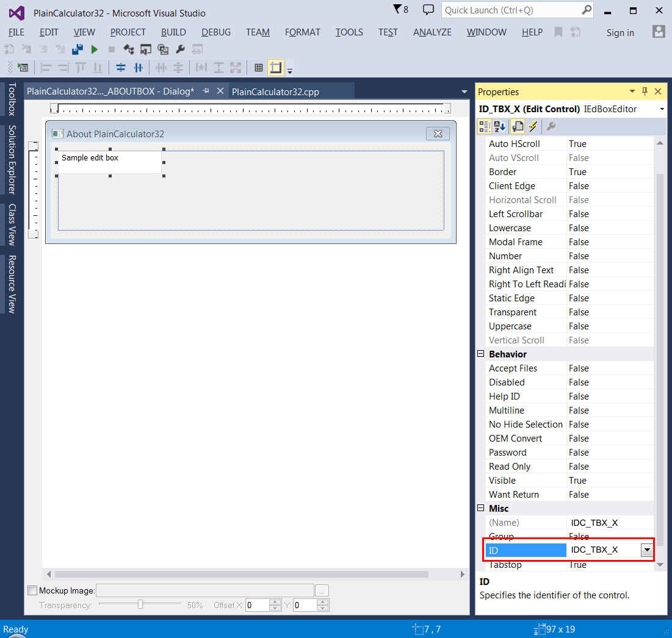Start debugging with the green play icon
This screenshot has width=672, height=638.
[94, 49]
